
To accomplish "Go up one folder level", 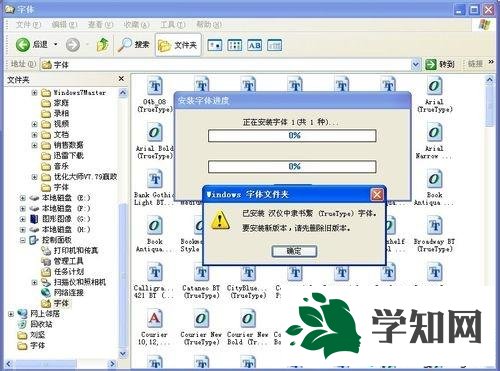I will click(103, 45).
